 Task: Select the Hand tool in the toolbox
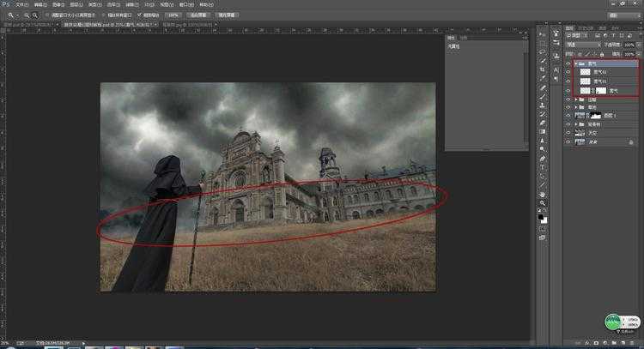tap(544, 194)
